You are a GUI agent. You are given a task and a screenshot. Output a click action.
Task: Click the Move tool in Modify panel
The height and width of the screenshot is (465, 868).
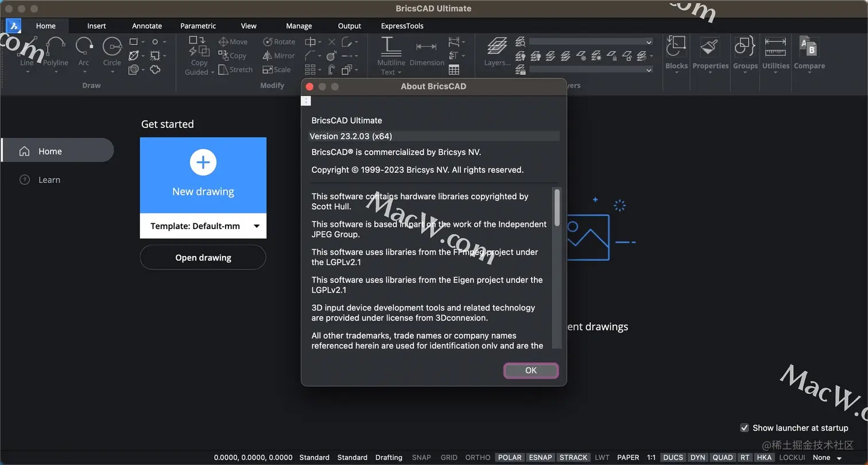click(233, 42)
